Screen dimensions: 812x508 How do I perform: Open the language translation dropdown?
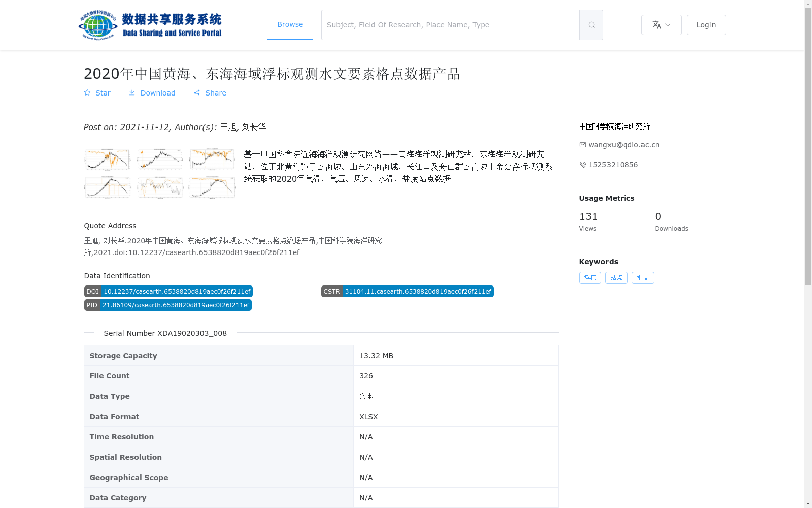click(661, 25)
